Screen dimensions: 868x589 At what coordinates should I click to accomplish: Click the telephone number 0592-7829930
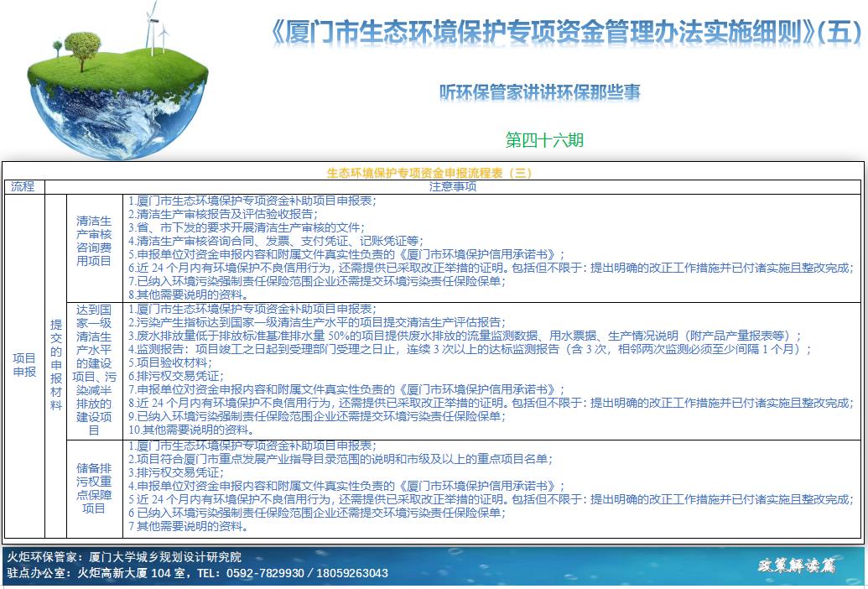tap(265, 574)
